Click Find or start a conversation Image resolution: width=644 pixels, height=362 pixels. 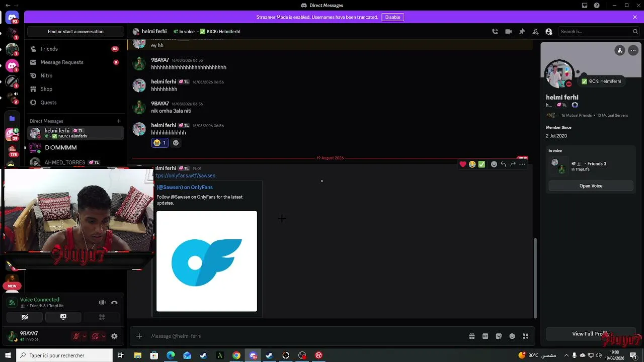tap(75, 31)
